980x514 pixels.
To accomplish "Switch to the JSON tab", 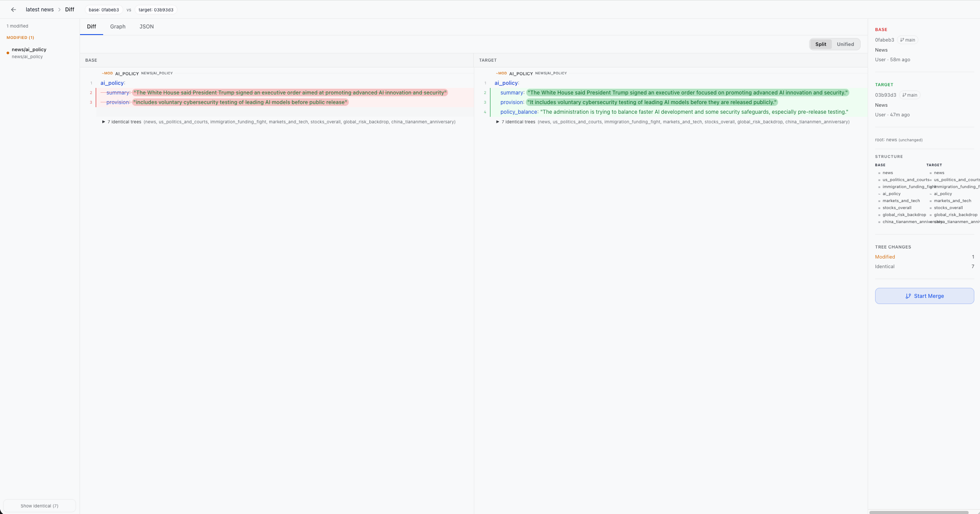I will tap(146, 27).
